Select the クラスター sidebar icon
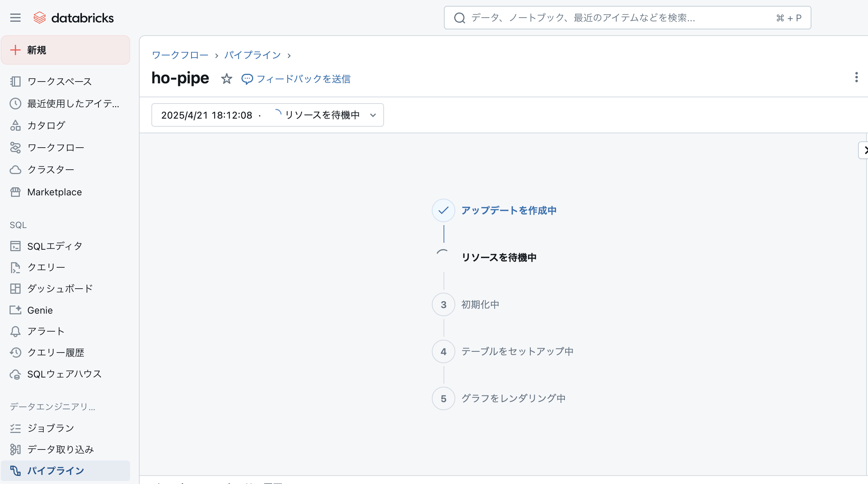This screenshot has width=868, height=484. [15, 169]
